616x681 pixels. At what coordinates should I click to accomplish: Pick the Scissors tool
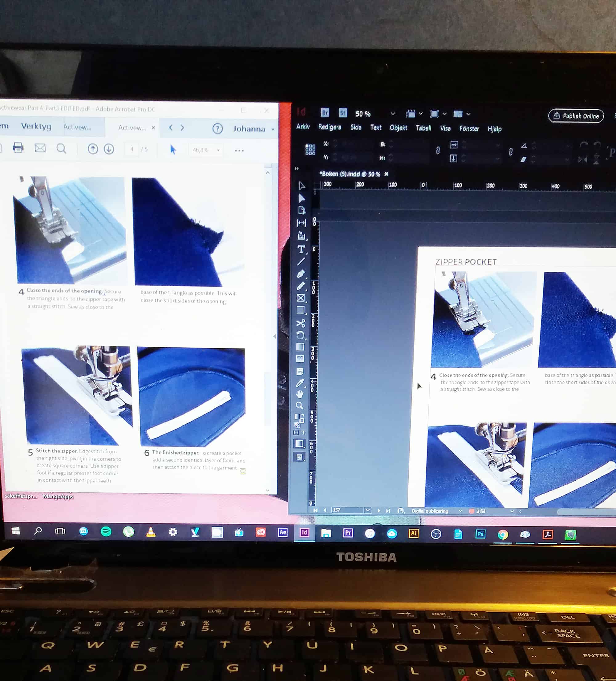[x=300, y=323]
